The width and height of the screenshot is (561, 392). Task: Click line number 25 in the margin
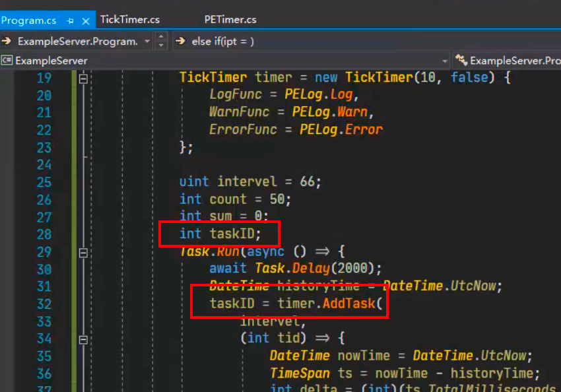(x=44, y=182)
